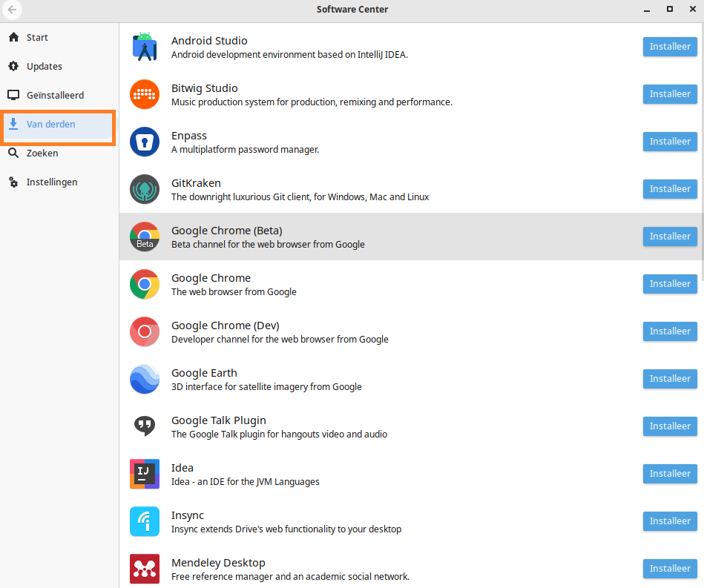Viewport: 704px width, 588px height.
Task: Click 'Music production system' description text
Action: (312, 102)
